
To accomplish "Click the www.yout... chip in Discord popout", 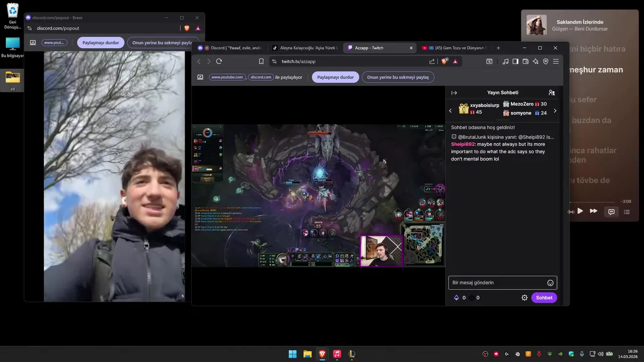I will (54, 43).
